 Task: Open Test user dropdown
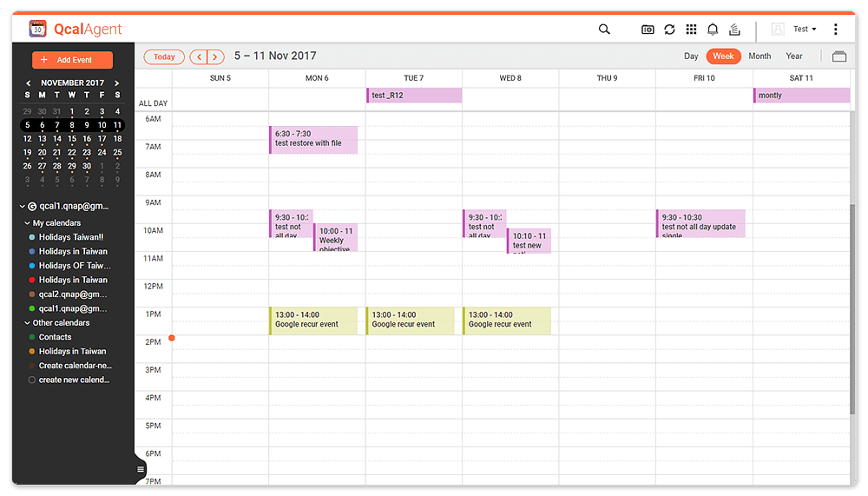(805, 30)
